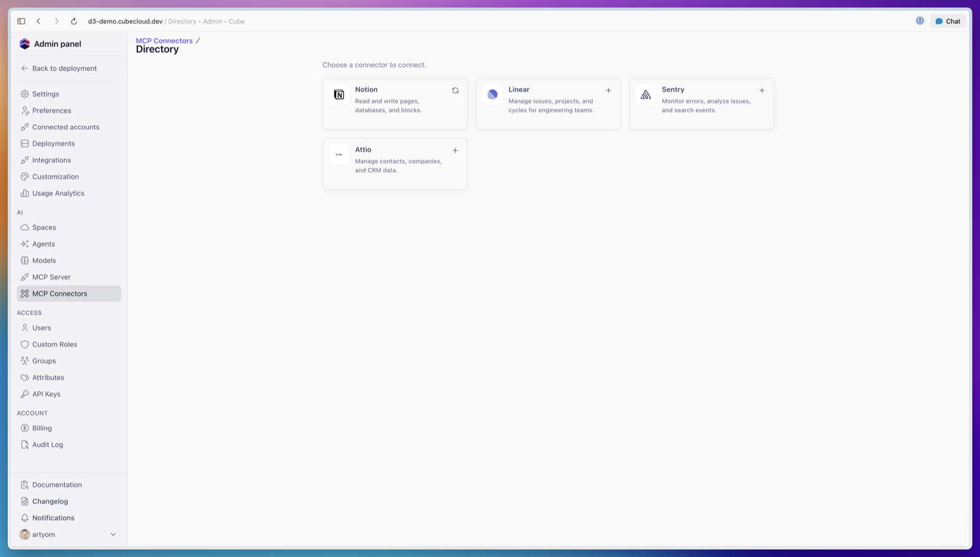
Task: Click the Linear logo
Action: click(492, 94)
